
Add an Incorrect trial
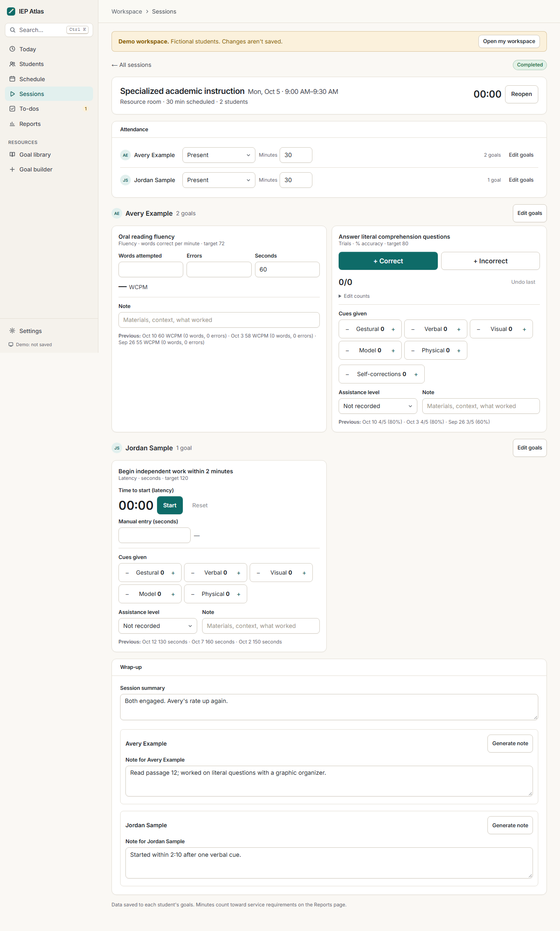coord(490,261)
